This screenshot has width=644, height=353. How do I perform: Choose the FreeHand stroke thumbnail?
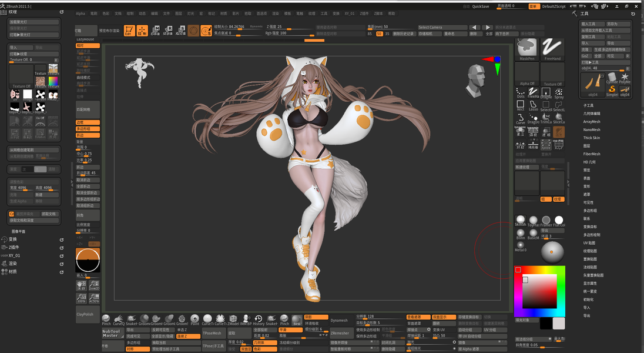click(x=552, y=49)
